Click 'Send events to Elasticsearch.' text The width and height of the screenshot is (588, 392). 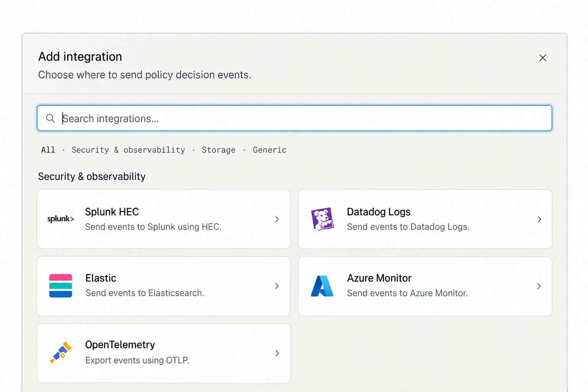[145, 293]
